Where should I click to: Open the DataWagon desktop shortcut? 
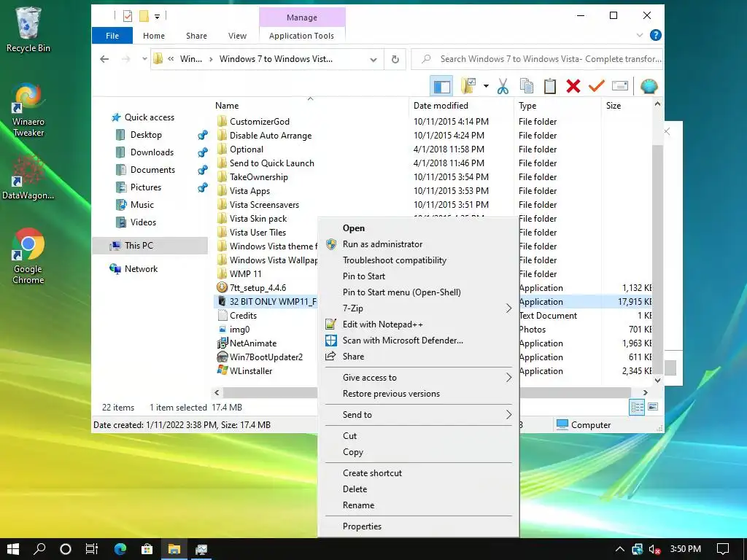point(28,178)
